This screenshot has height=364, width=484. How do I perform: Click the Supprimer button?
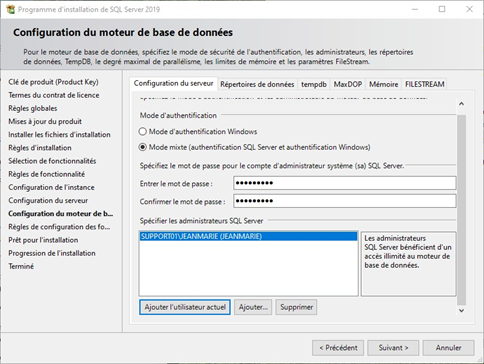296,307
